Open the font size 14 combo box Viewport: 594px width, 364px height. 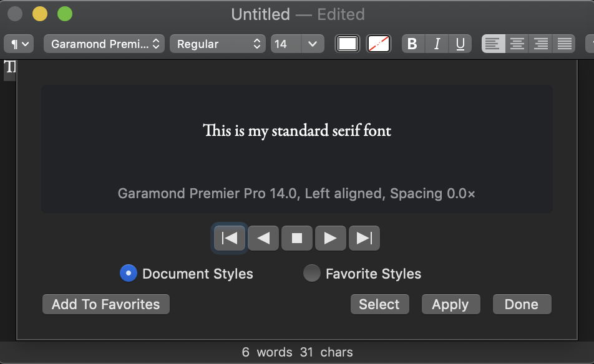[312, 44]
